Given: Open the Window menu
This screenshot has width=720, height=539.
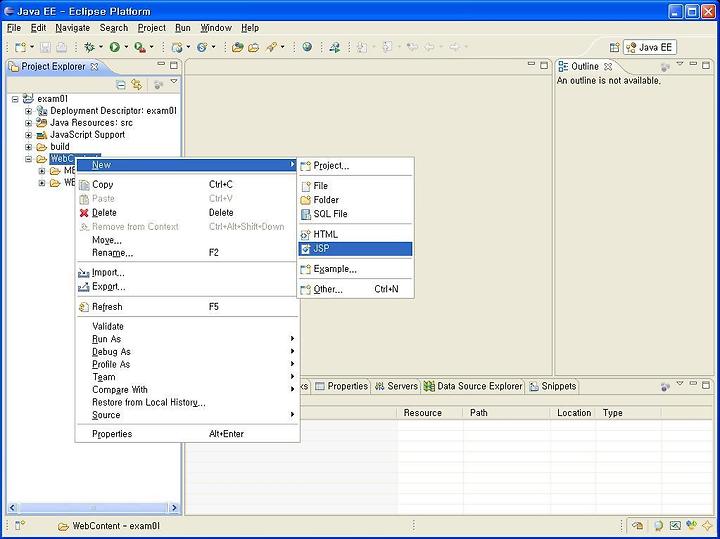Looking at the screenshot, I should point(216,28).
